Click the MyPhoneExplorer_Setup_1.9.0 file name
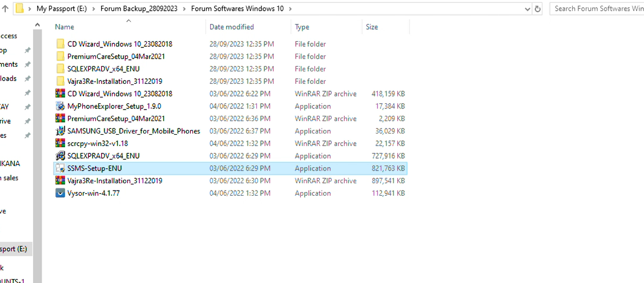644x283 pixels. (x=114, y=106)
